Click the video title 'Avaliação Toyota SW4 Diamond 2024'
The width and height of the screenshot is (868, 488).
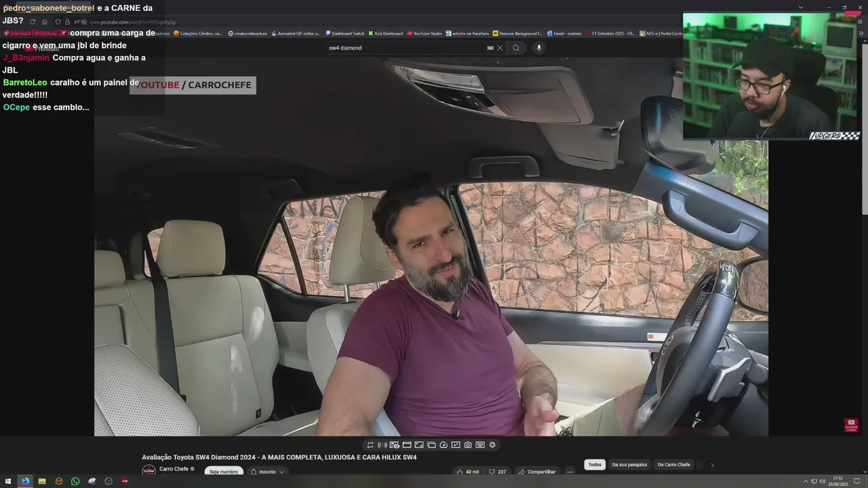point(279,457)
